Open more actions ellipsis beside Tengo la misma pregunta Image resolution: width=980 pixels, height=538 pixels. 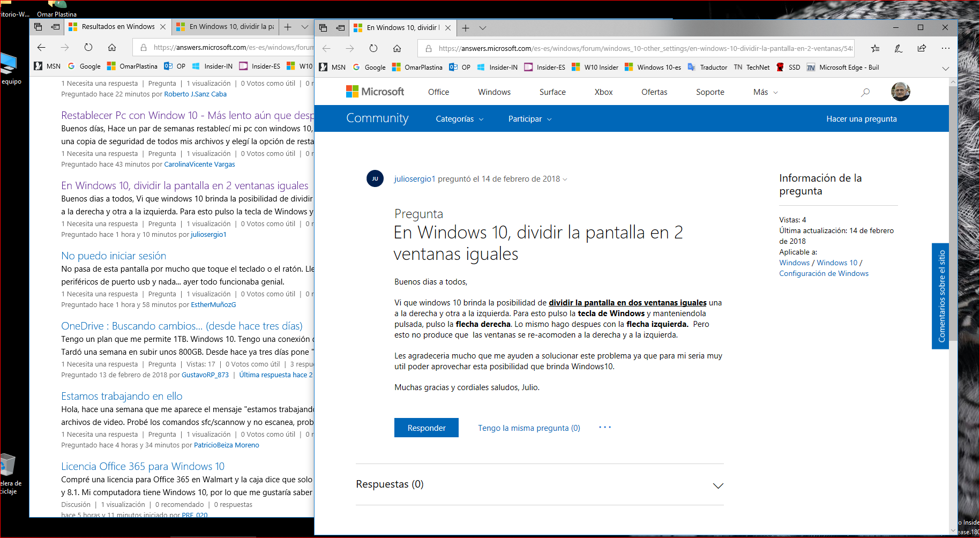[605, 427]
